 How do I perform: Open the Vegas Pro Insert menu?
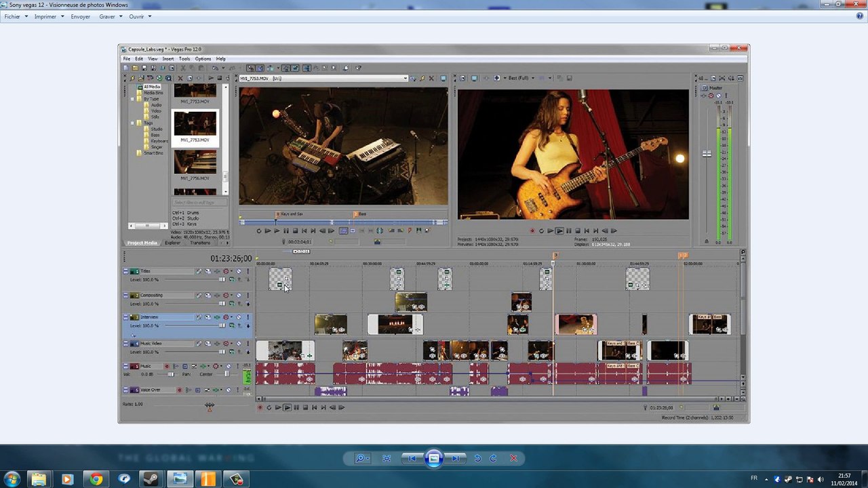tap(168, 59)
